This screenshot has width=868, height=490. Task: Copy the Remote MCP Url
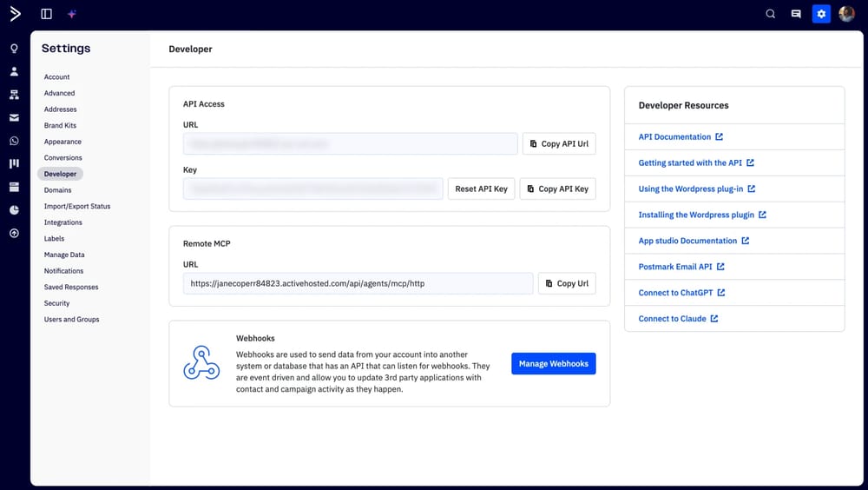(567, 283)
